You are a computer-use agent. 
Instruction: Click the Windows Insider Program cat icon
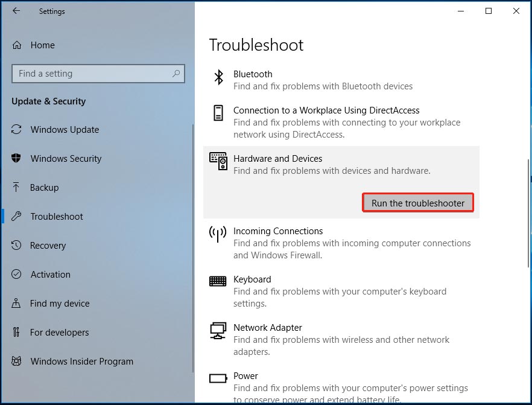pos(16,361)
